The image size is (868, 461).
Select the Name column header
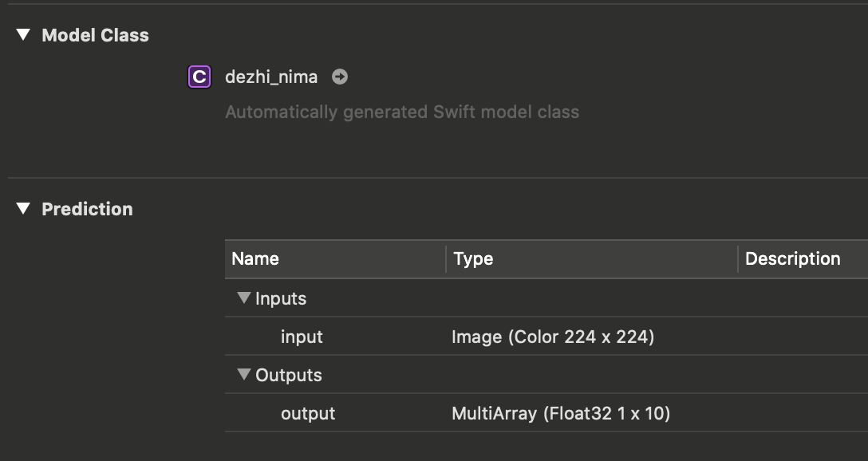click(254, 258)
